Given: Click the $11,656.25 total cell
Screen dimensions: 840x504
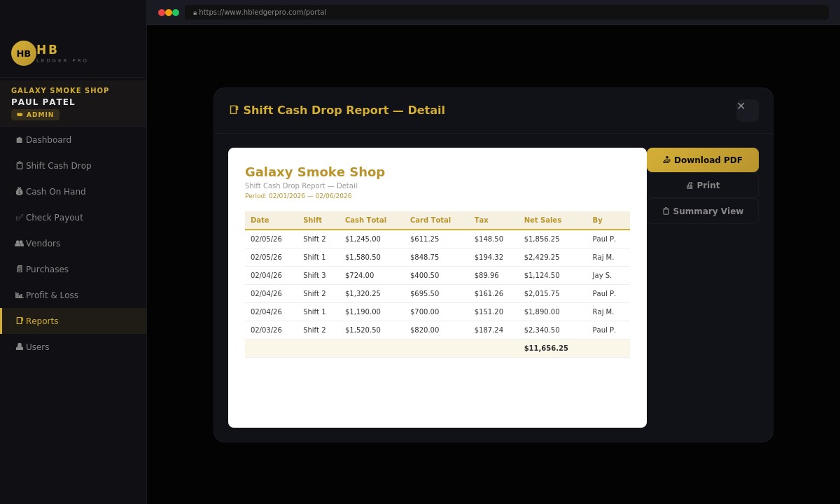Looking at the screenshot, I should [546, 348].
